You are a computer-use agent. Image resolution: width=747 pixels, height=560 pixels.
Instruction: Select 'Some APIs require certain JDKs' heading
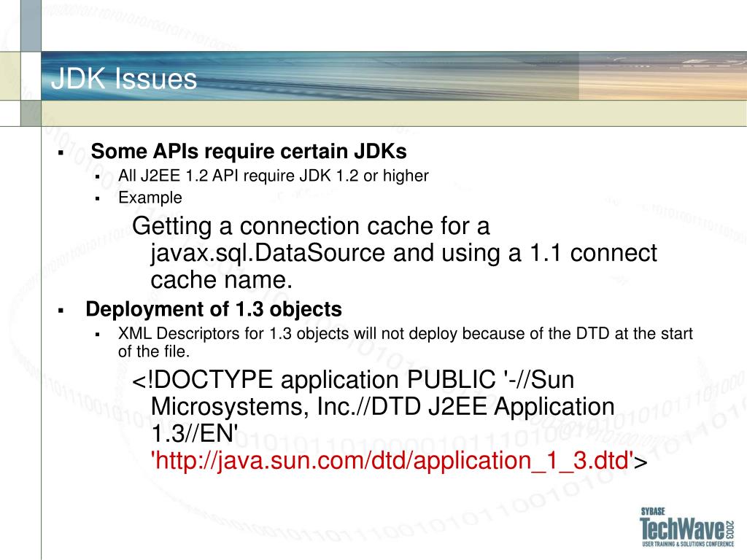pos(249,152)
